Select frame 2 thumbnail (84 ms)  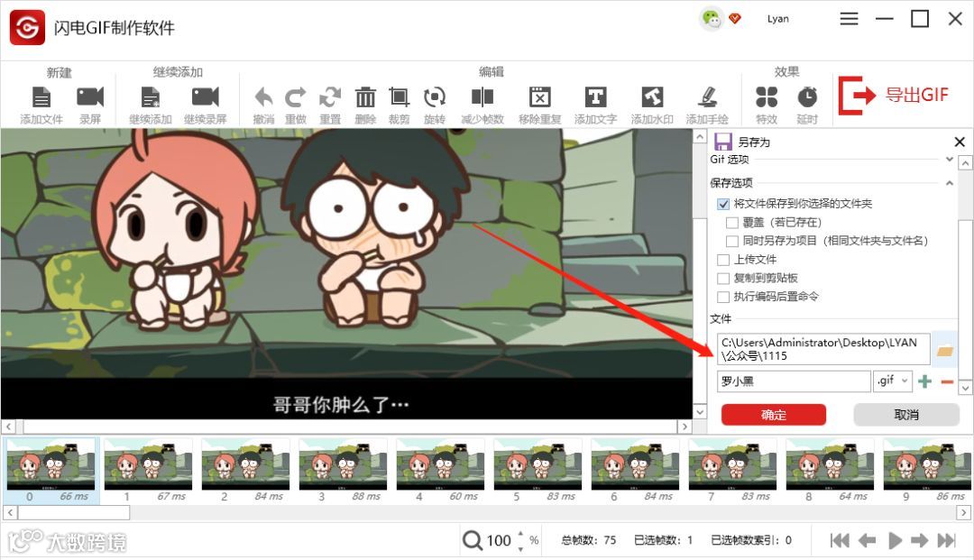tap(246, 471)
